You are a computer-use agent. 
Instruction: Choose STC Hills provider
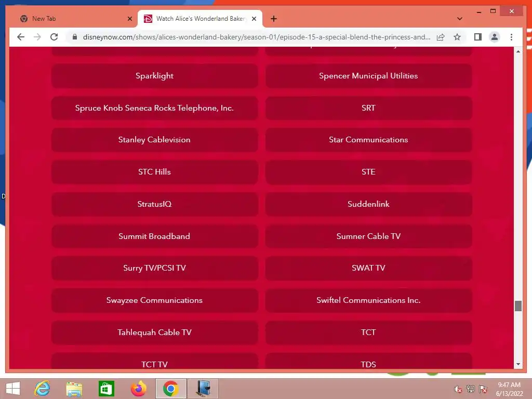click(x=154, y=171)
